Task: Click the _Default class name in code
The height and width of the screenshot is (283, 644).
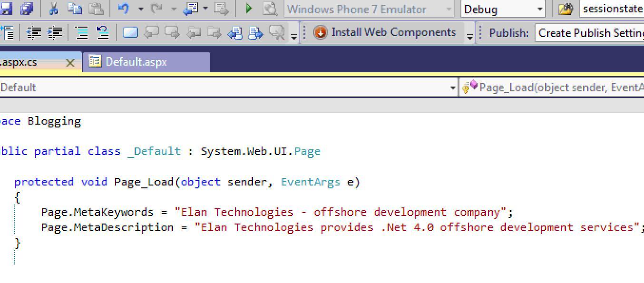Action: pos(154,151)
